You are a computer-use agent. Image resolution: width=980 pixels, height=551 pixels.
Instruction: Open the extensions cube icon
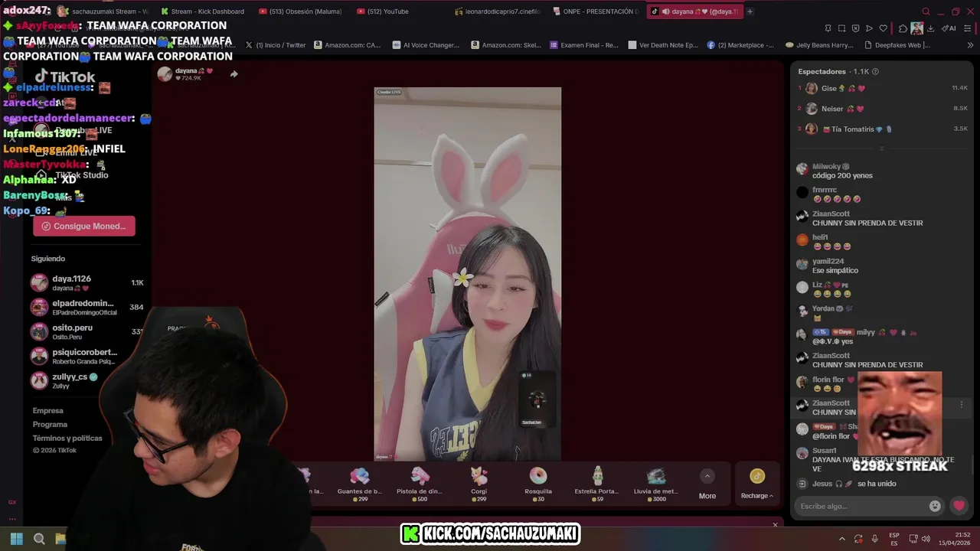pos(903,28)
